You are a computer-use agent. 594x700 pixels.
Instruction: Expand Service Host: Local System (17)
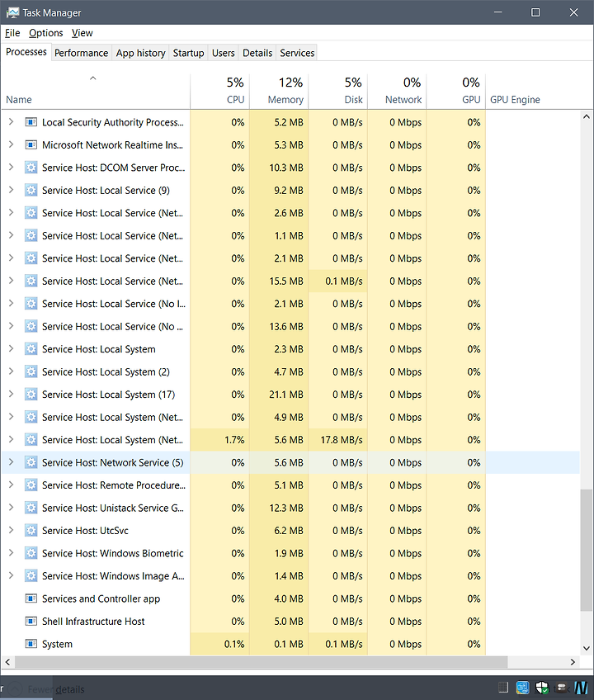tap(12, 394)
